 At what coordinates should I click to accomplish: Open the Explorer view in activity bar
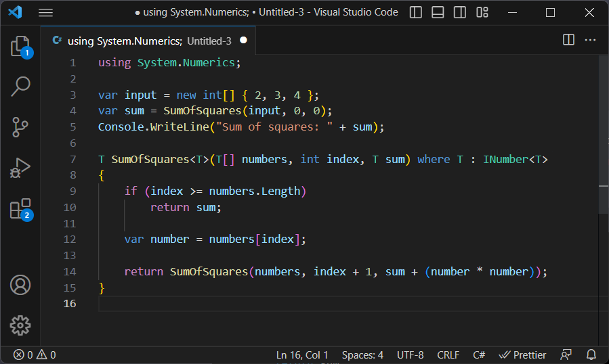click(20, 47)
